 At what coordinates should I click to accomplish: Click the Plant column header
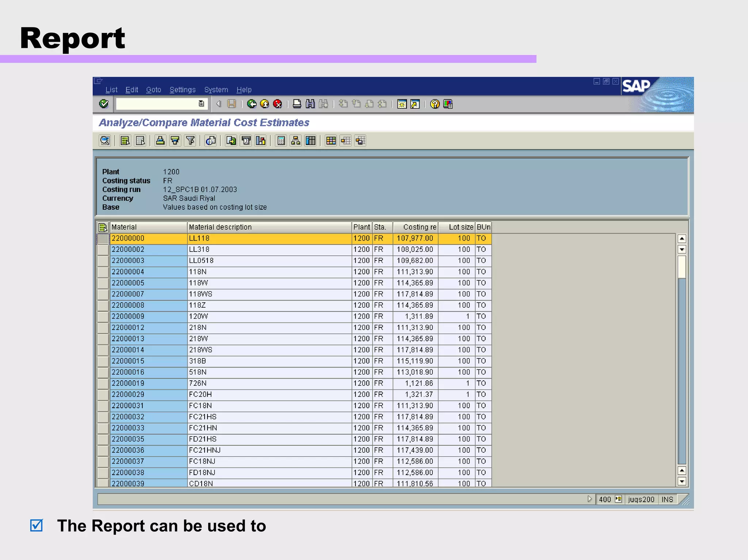[x=362, y=227]
